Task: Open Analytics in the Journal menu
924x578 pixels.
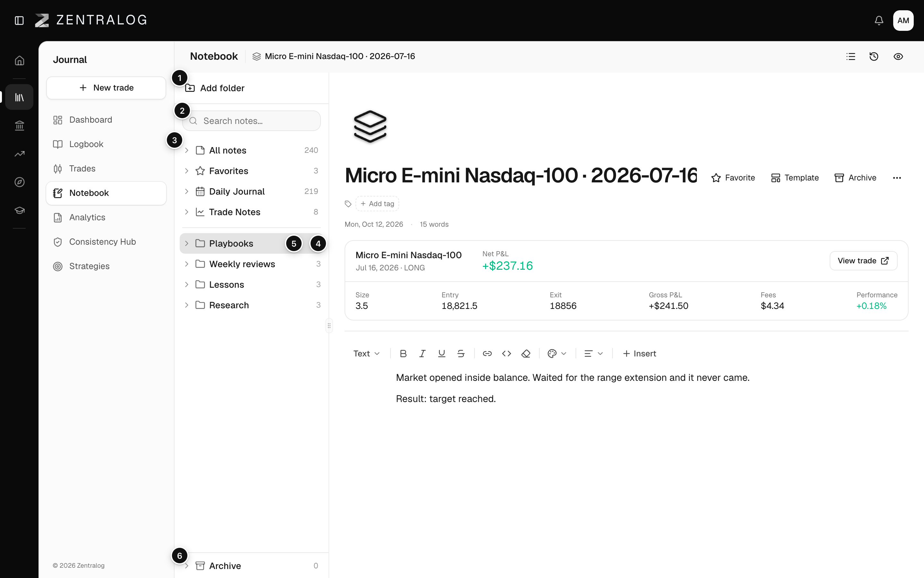Action: (106, 217)
